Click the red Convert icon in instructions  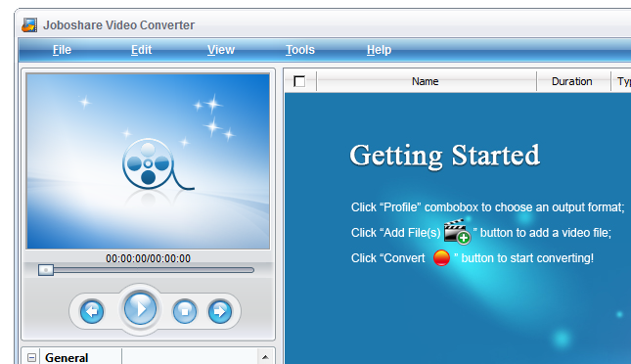pyautogui.click(x=441, y=257)
